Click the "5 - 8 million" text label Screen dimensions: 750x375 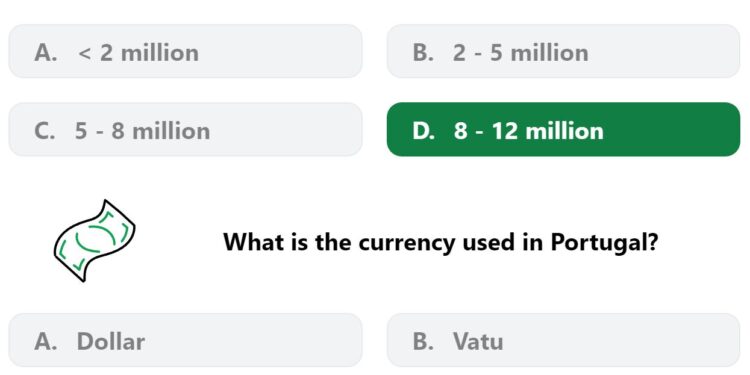click(x=142, y=131)
